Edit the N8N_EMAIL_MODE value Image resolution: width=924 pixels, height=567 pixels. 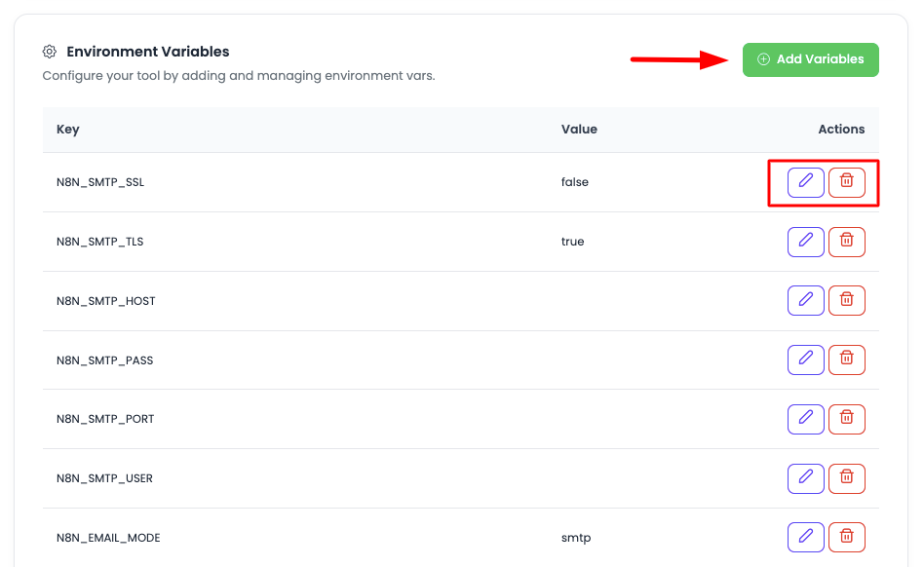[805, 537]
